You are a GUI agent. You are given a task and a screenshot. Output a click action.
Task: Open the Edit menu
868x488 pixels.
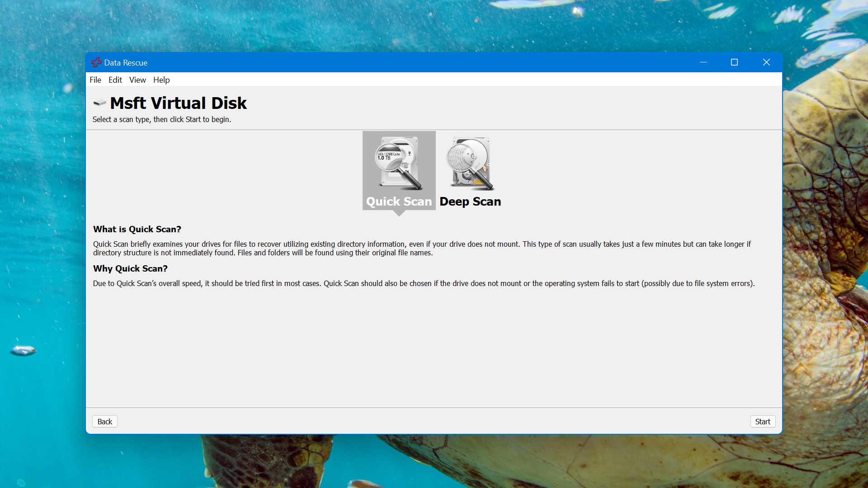click(115, 80)
